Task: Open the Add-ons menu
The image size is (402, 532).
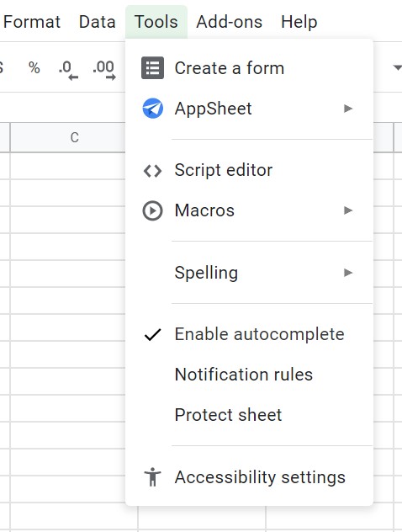Action: click(229, 22)
